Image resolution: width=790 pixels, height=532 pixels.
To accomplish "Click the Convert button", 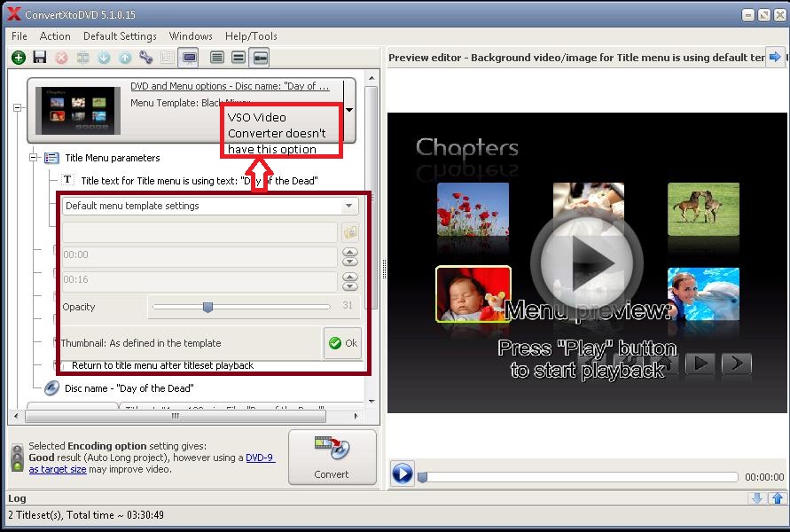I will pyautogui.click(x=332, y=458).
